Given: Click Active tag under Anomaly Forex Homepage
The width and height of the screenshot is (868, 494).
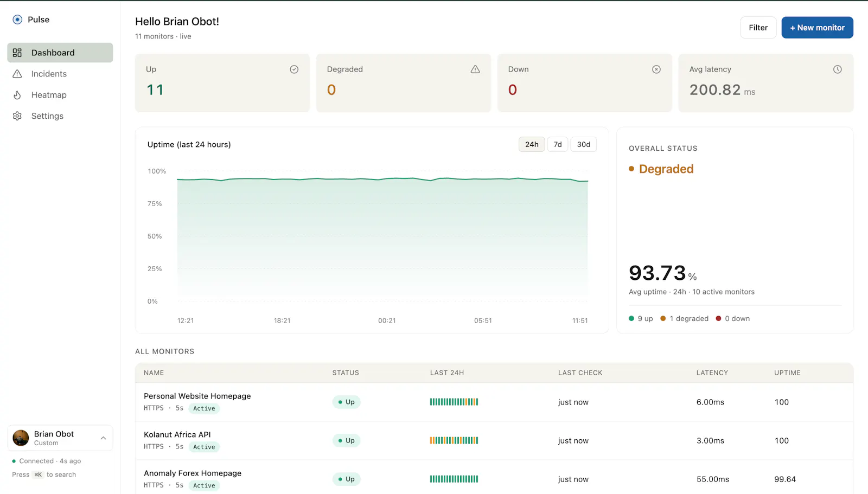Looking at the screenshot, I should [x=204, y=485].
